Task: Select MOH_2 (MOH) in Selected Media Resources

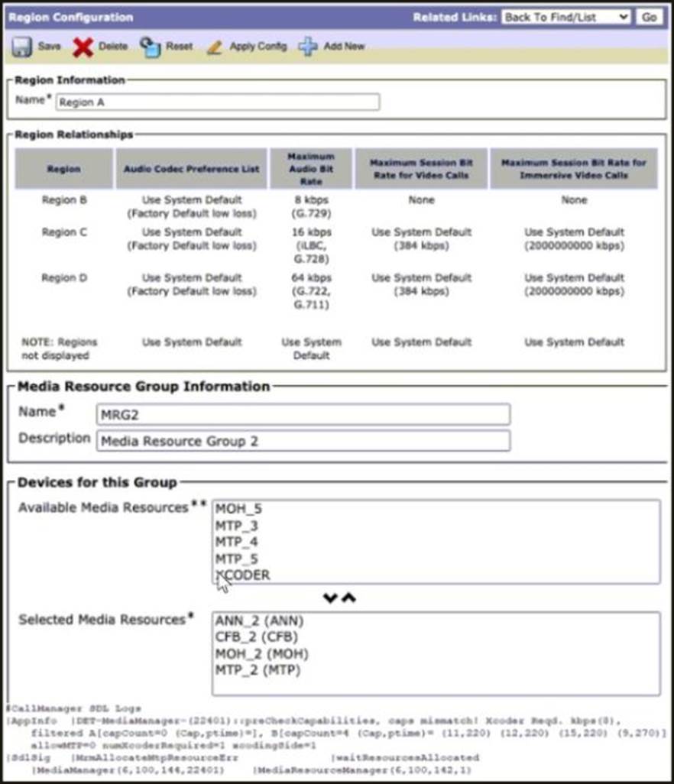Action: pyautogui.click(x=261, y=654)
